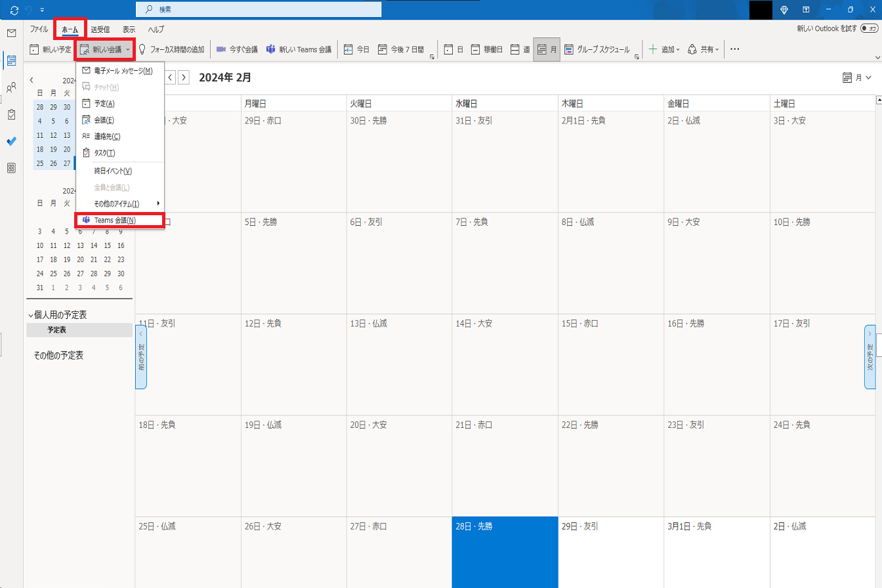Click the search box in title bar
The width and height of the screenshot is (882, 588).
pos(258,10)
